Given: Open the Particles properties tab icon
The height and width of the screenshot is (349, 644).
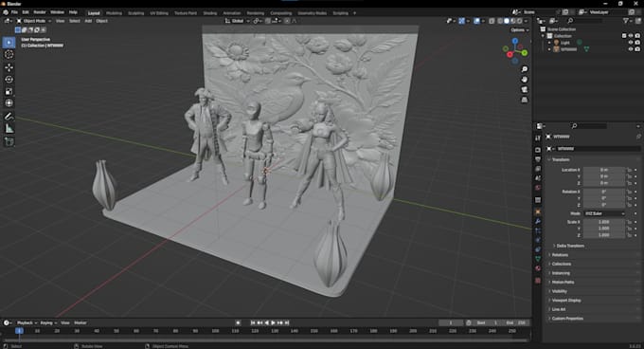Looking at the screenshot, I should pyautogui.click(x=538, y=230).
